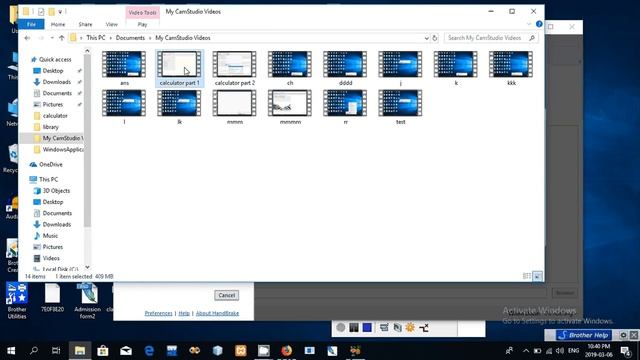Click the Firefox taskbar icon
Image resolution: width=640 pixels, height=360 pixels.
[287, 350]
